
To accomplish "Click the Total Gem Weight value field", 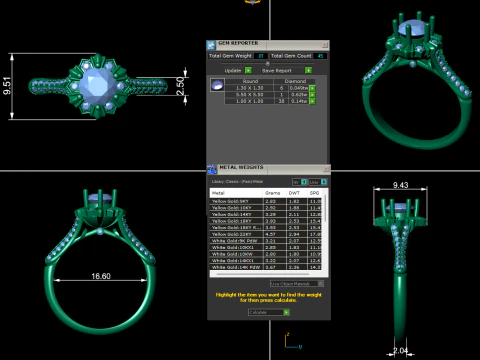I will (x=261, y=56).
